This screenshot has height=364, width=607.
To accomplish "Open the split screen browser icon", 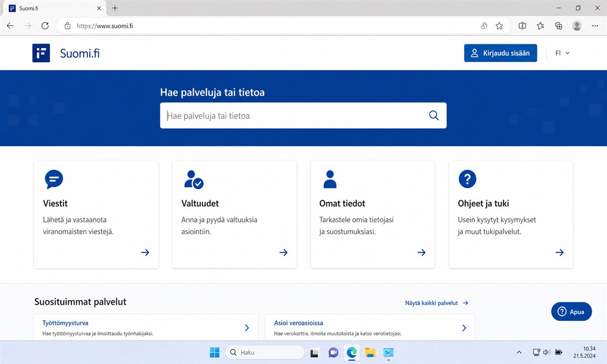I will [523, 26].
